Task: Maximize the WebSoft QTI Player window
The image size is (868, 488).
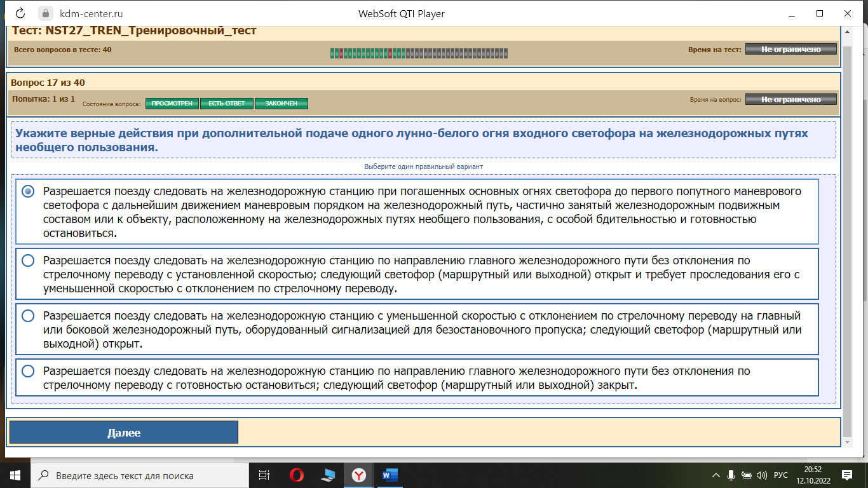Action: [x=820, y=13]
